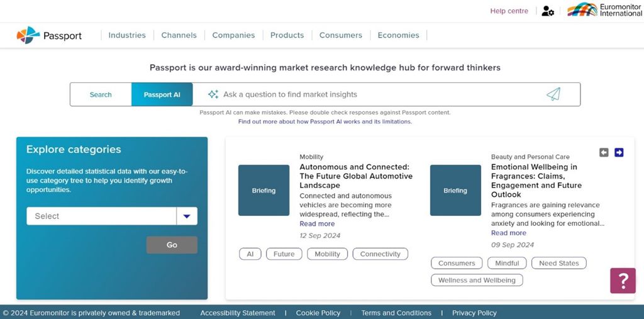
Task: Open the Terms and Conditions link
Action: (396, 313)
